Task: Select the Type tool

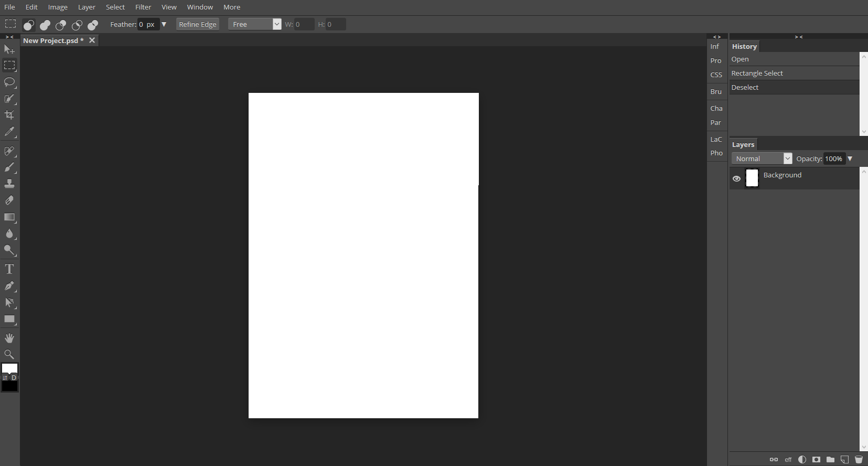Action: coord(9,269)
